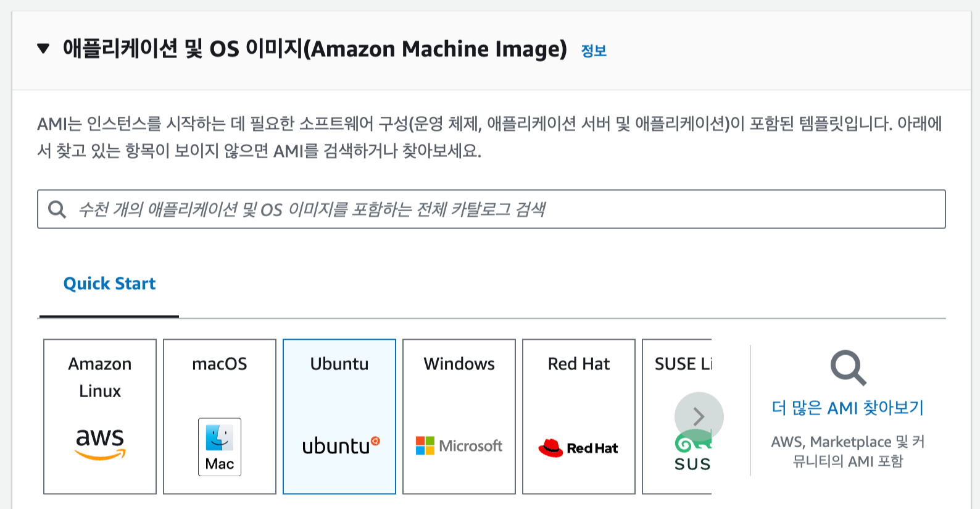Click the ubuntu logo icon
Image resolution: width=980 pixels, height=509 pixels.
pyautogui.click(x=341, y=445)
